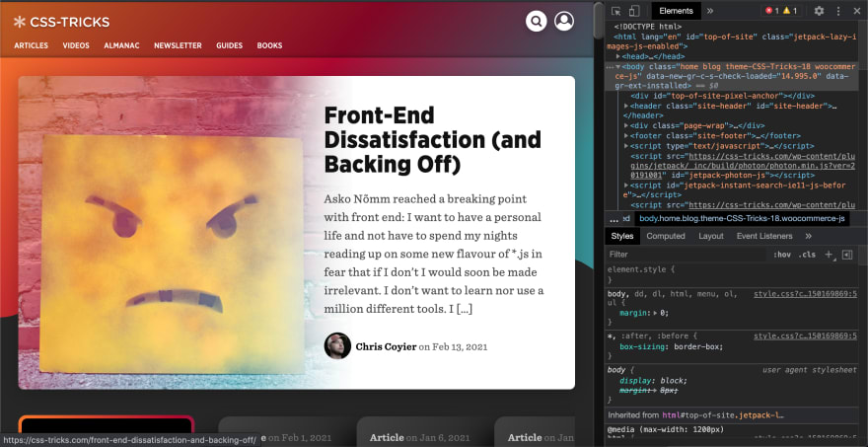Select the Styles tab
Viewport: 868px width, 447px height.
click(622, 236)
